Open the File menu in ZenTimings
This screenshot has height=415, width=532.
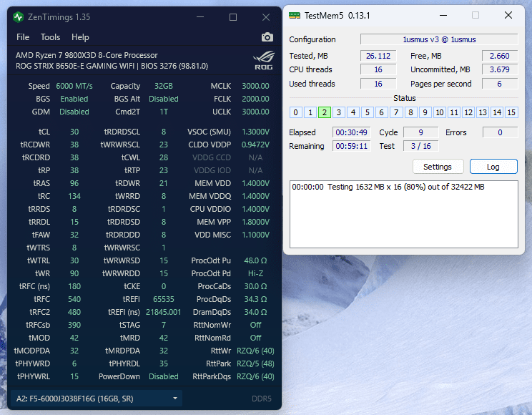(x=23, y=37)
